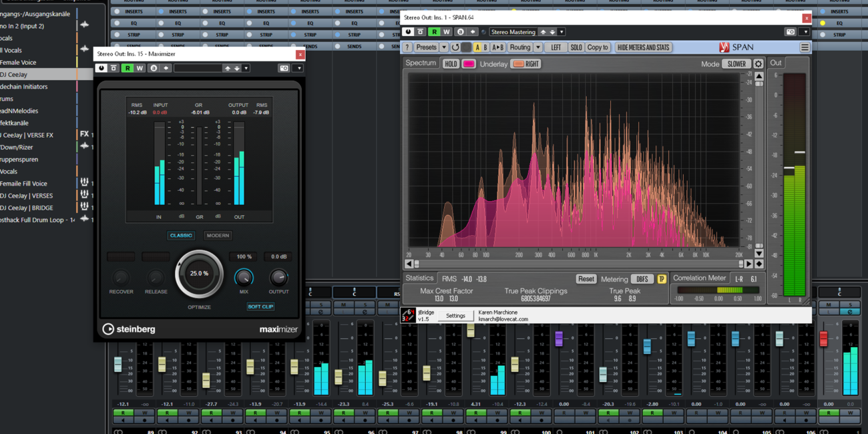Click the FX icon on DJ CeeJay VERSE FX track
The width and height of the screenshot is (868, 434).
[x=84, y=134]
